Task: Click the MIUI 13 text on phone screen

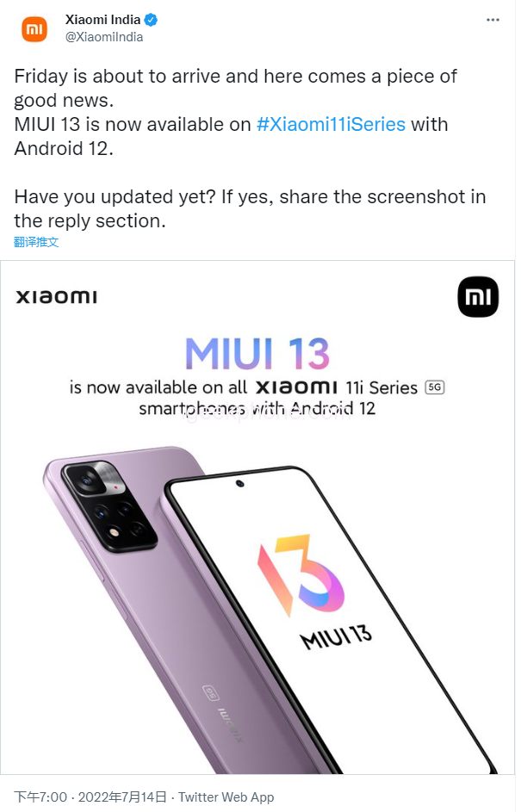Action: coord(336,637)
